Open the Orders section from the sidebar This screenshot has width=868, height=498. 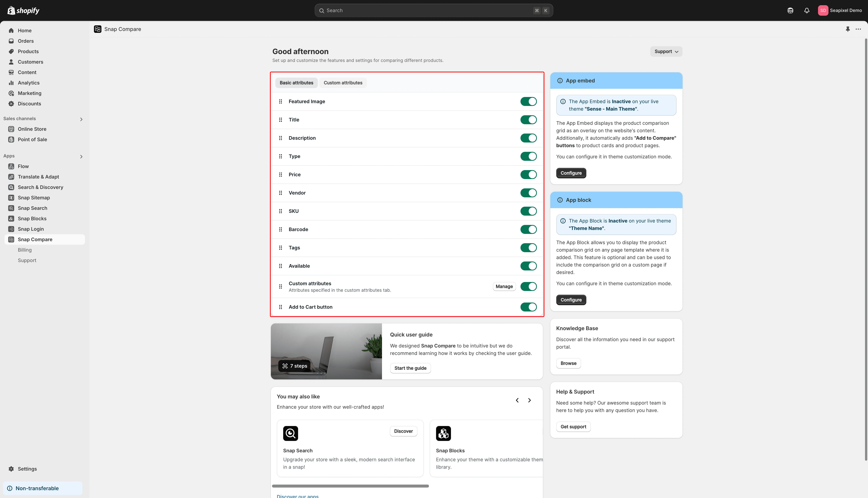(26, 41)
